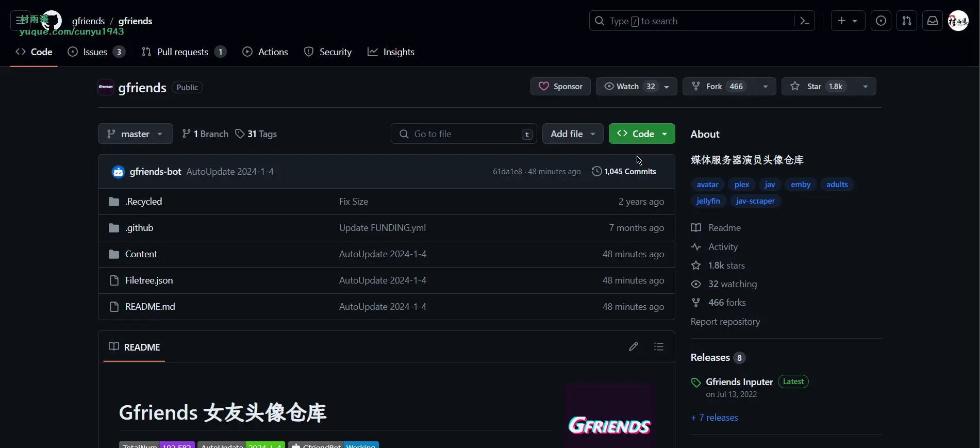
Task: Open the Releases heading link
Action: click(718, 358)
